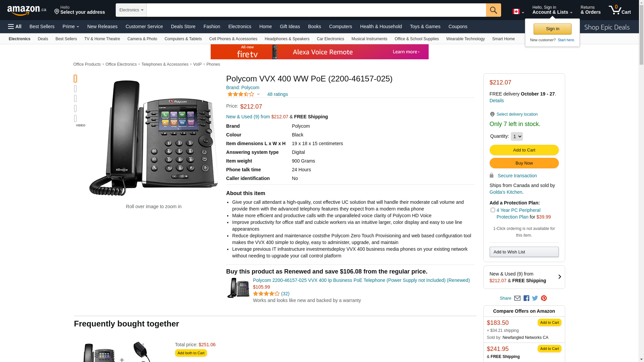644x362 pixels.
Task: Share product on Twitter icon
Action: pyautogui.click(x=535, y=298)
